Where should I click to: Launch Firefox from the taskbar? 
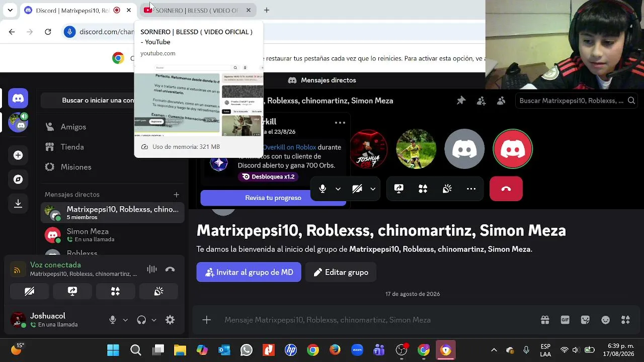click(335, 350)
